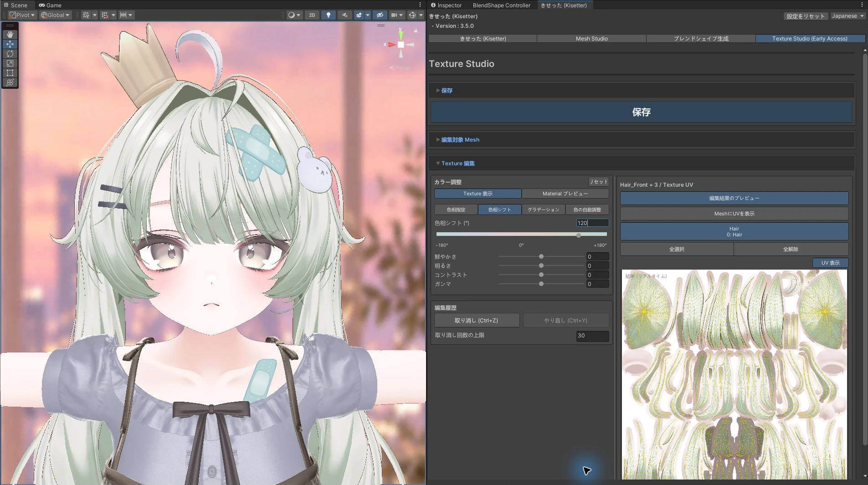Click the green Y axis of the orientation gizmo

click(x=401, y=35)
